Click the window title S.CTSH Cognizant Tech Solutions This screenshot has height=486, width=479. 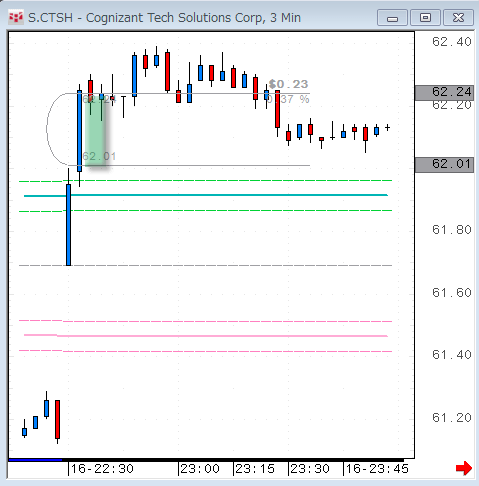point(164,18)
